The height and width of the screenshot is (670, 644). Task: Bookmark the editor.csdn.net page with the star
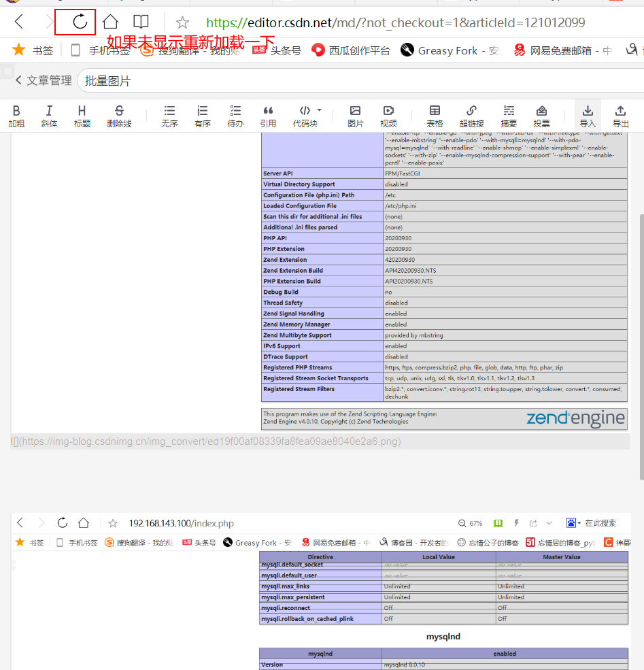coord(182,22)
